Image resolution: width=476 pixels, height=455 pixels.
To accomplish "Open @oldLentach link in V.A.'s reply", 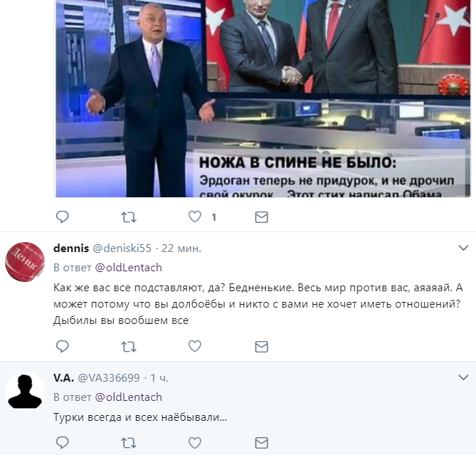I will 128,397.
